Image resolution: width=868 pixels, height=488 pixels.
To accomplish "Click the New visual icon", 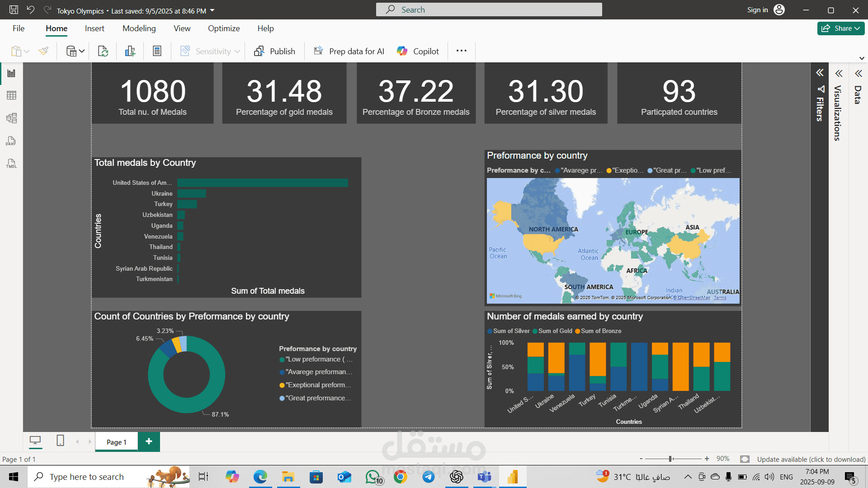I will (130, 52).
